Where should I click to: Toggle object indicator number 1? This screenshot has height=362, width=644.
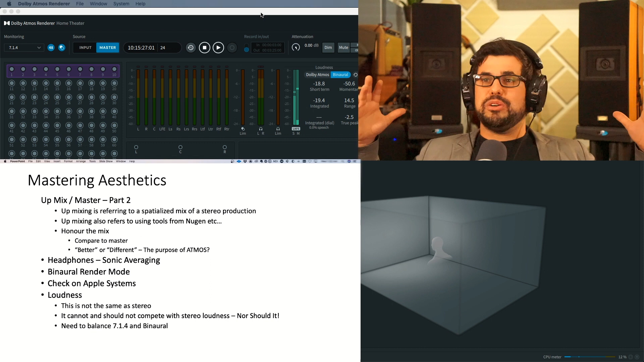coord(12,69)
